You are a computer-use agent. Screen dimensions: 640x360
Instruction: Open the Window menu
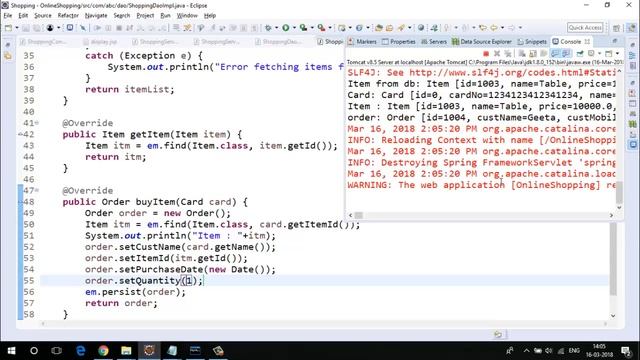[187, 16]
